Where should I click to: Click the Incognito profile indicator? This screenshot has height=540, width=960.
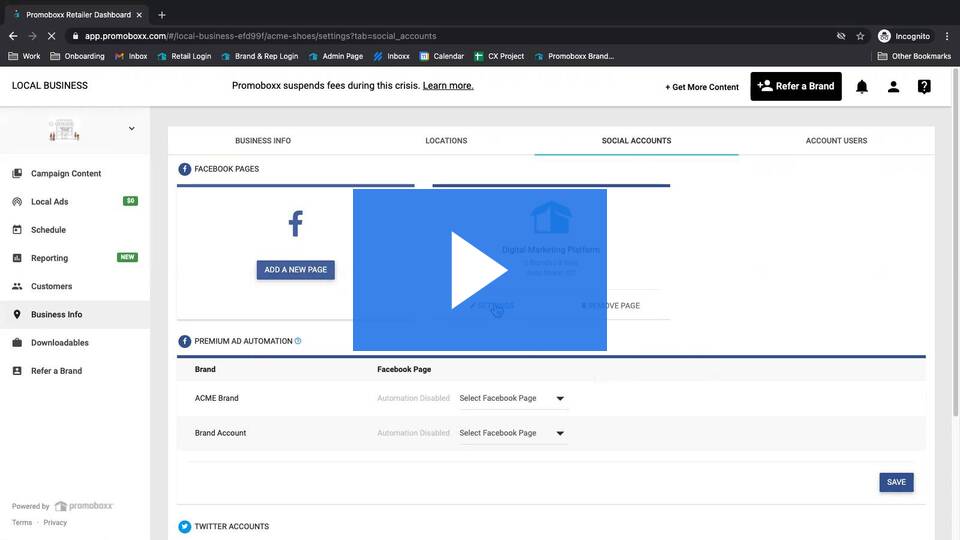[904, 36]
